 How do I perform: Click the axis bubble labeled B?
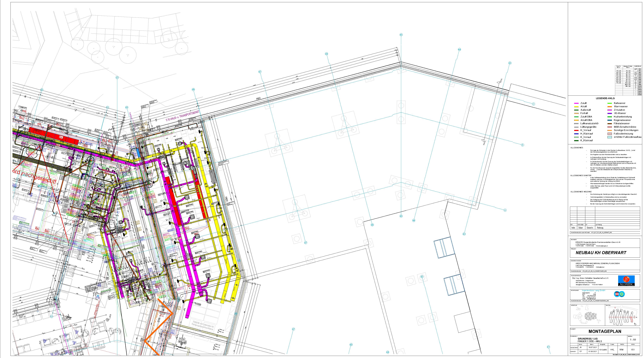522,145
